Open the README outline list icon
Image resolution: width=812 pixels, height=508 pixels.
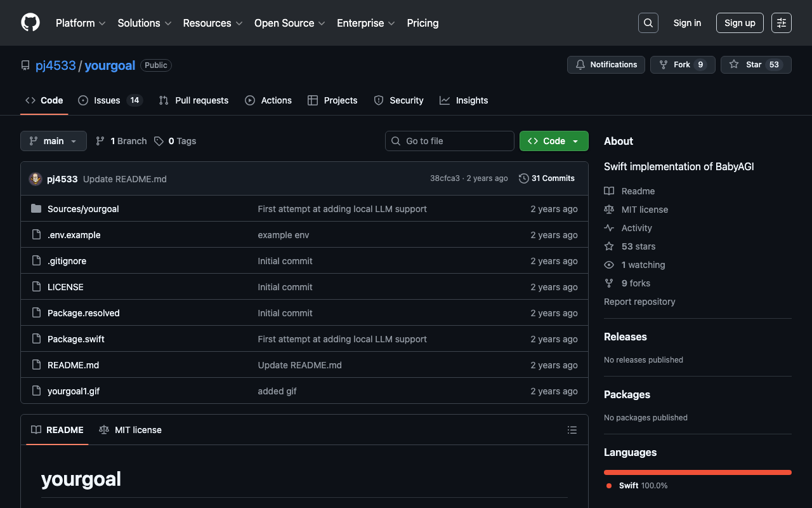click(572, 430)
